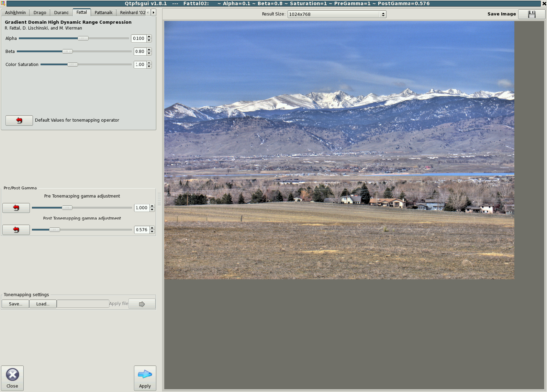Click the tonemapping settings file path field
Image resolution: width=547 pixels, height=392 pixels.
[x=83, y=304]
